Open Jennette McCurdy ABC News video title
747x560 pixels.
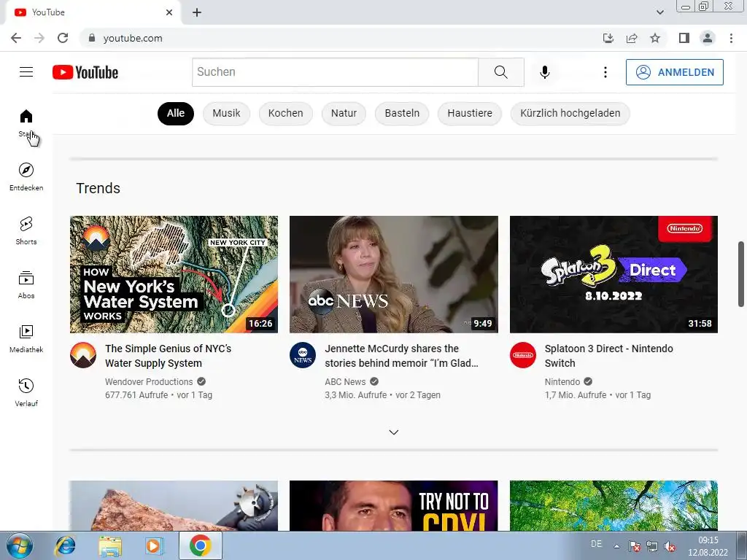point(401,356)
